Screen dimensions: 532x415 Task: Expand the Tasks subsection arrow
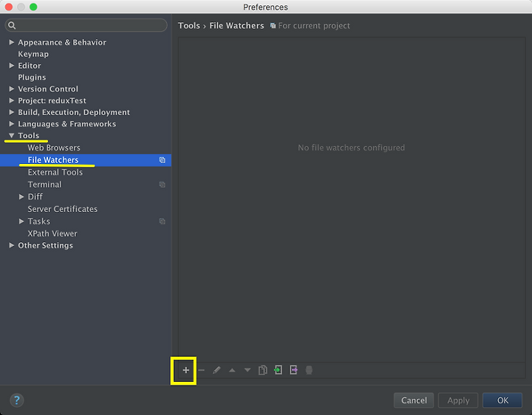[21, 222]
